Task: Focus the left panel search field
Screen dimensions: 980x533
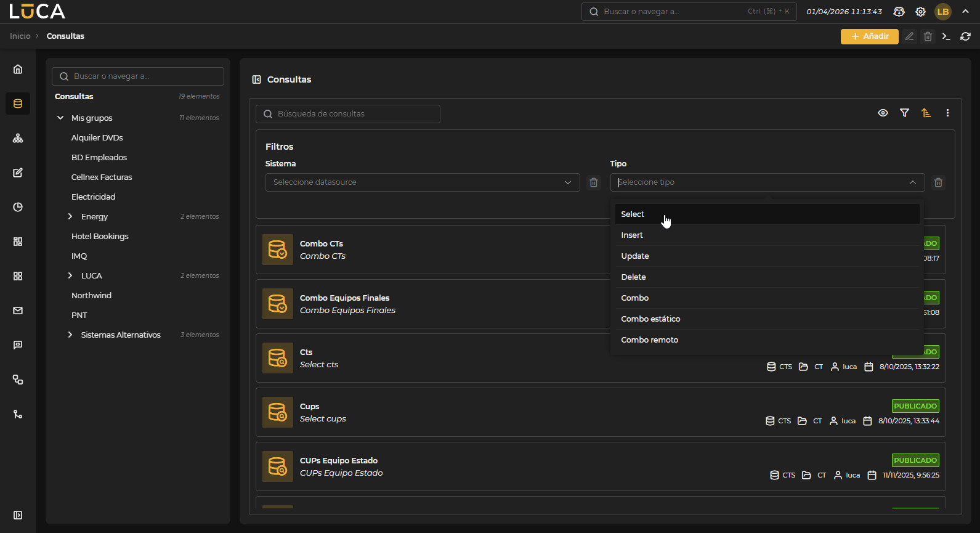Action: point(138,76)
